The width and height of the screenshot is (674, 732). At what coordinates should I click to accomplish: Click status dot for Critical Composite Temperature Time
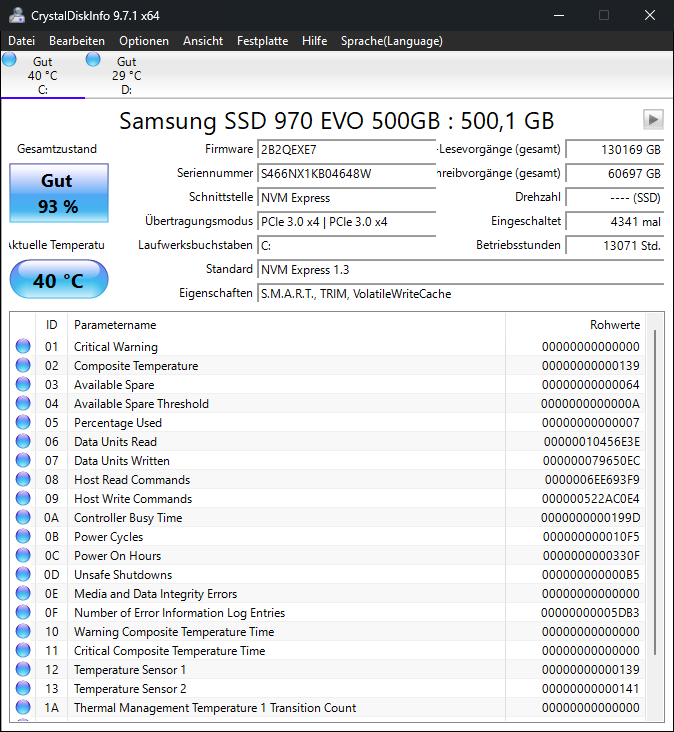coord(23,650)
